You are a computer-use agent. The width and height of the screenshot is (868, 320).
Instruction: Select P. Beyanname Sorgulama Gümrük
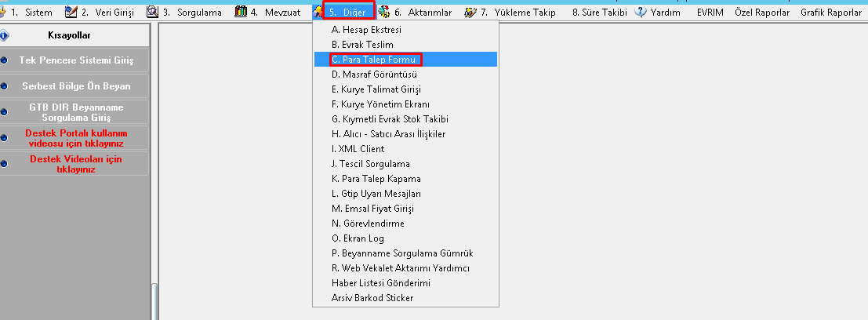(405, 253)
